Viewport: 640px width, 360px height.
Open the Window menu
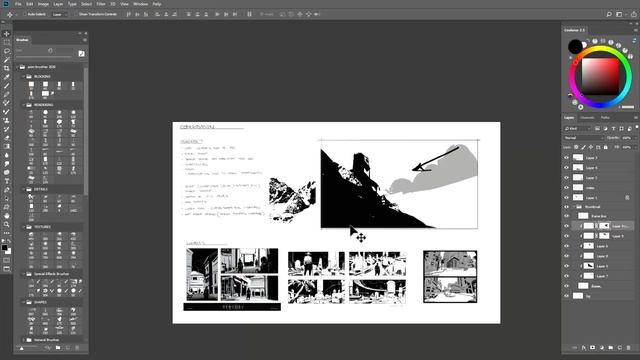point(140,4)
